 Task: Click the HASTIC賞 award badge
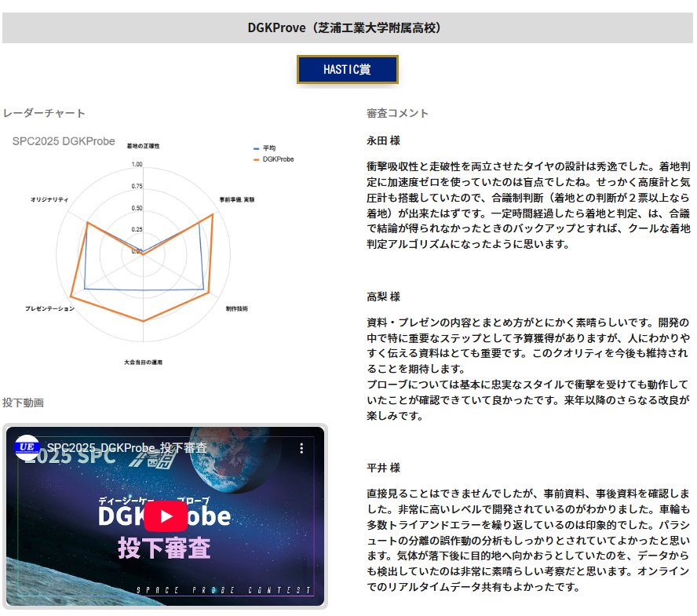pos(348,69)
